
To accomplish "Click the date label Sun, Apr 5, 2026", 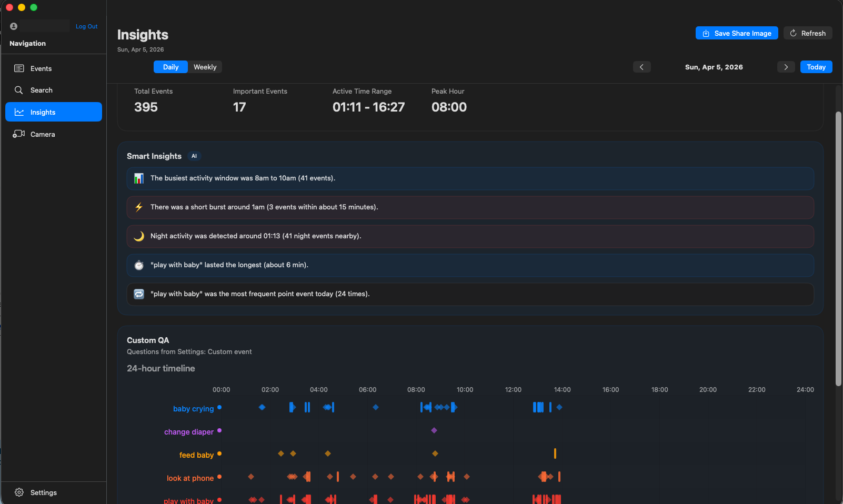I will click(714, 67).
